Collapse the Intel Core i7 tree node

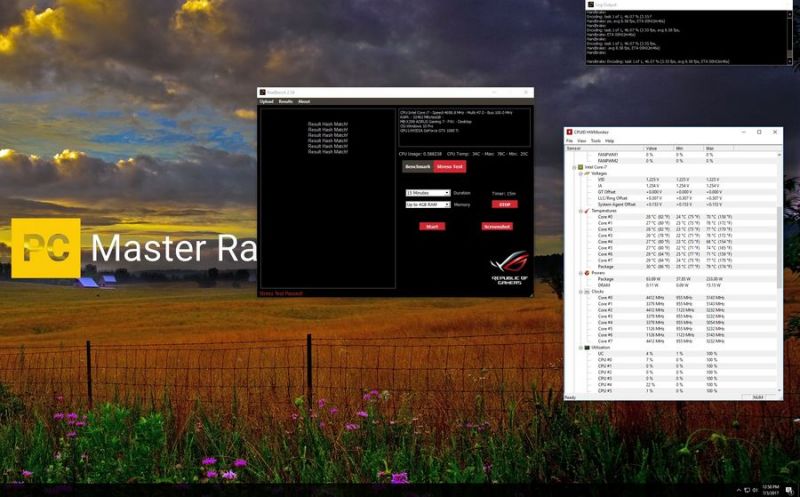(x=574, y=167)
